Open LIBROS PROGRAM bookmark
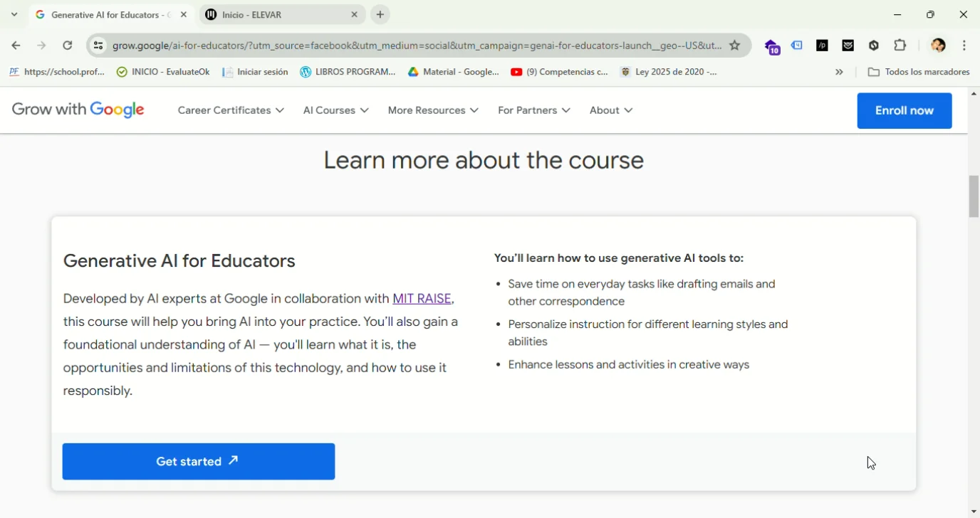This screenshot has height=518, width=980. 348,72
